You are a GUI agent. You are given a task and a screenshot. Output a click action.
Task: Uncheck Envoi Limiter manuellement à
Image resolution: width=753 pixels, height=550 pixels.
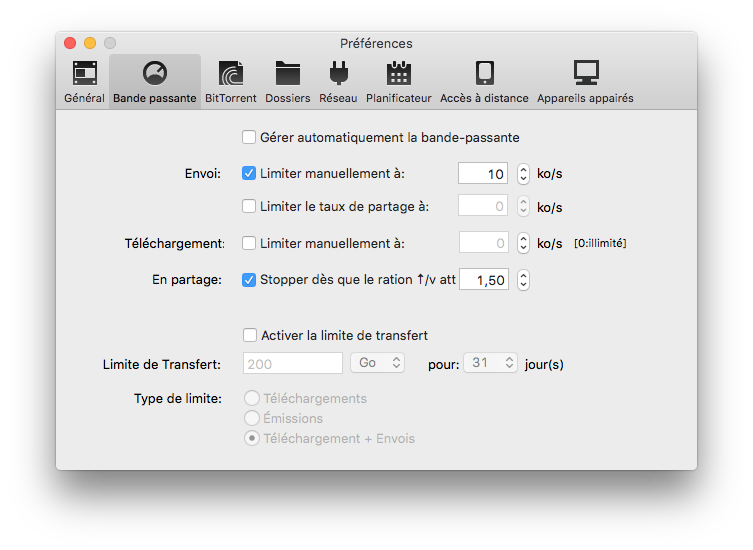(249, 173)
